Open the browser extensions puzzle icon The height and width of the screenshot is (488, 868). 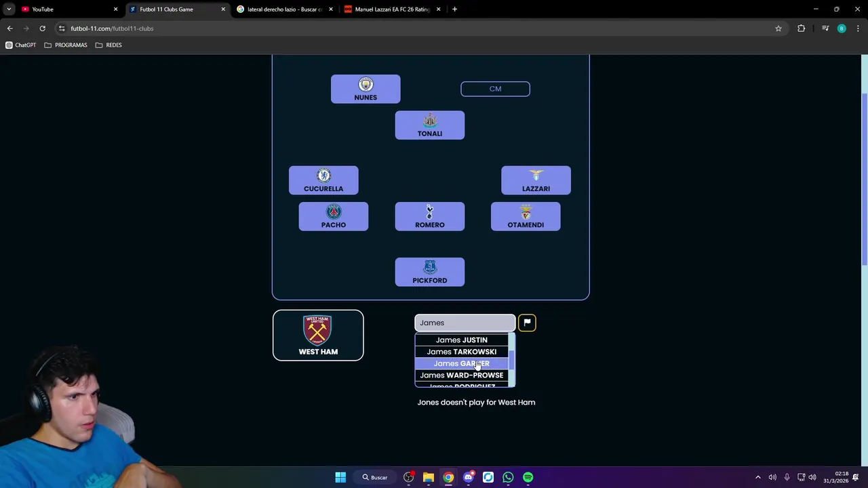(x=802, y=28)
